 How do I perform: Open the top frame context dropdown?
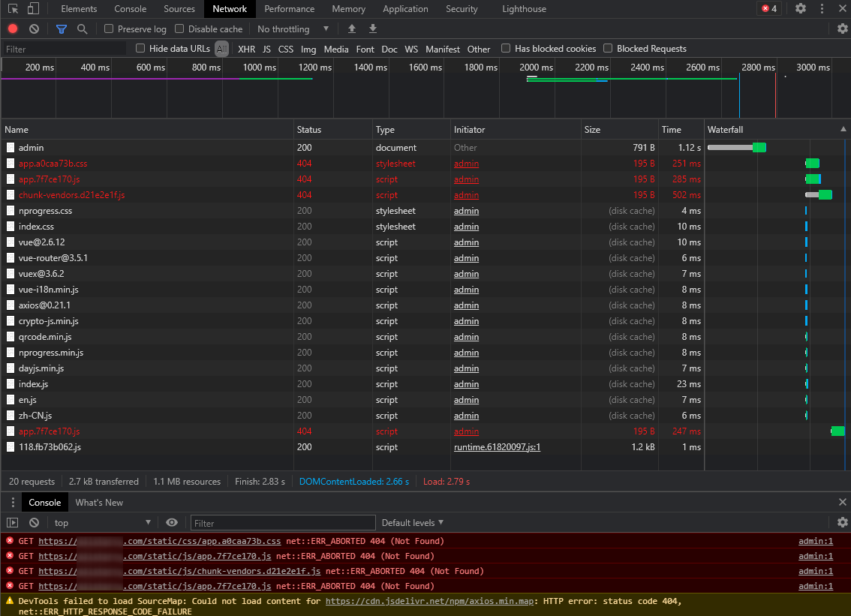104,522
